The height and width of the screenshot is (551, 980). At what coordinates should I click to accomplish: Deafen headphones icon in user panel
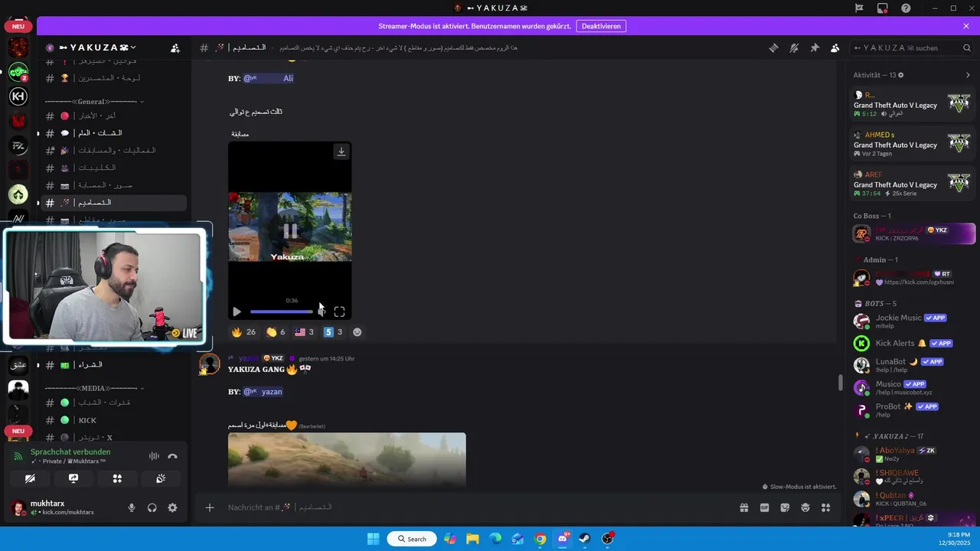click(152, 507)
